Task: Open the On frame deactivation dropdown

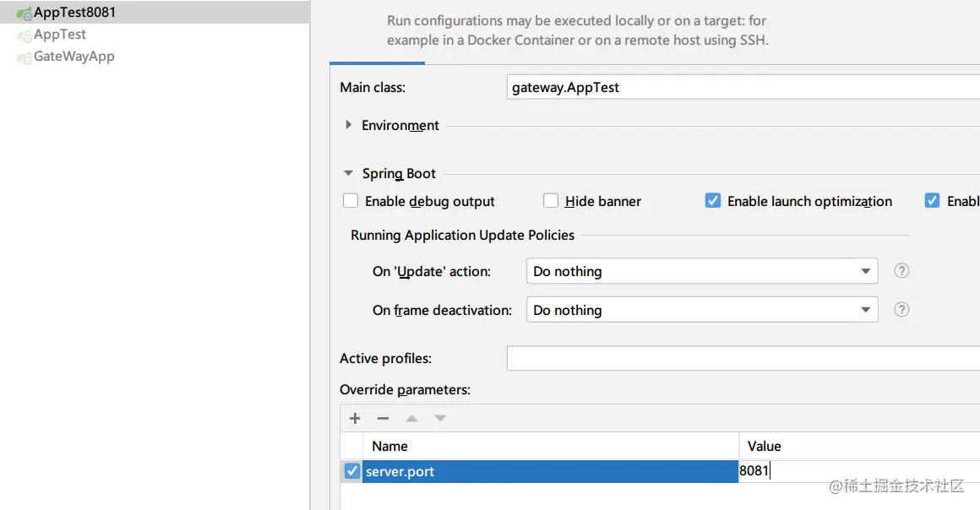Action: 702,310
